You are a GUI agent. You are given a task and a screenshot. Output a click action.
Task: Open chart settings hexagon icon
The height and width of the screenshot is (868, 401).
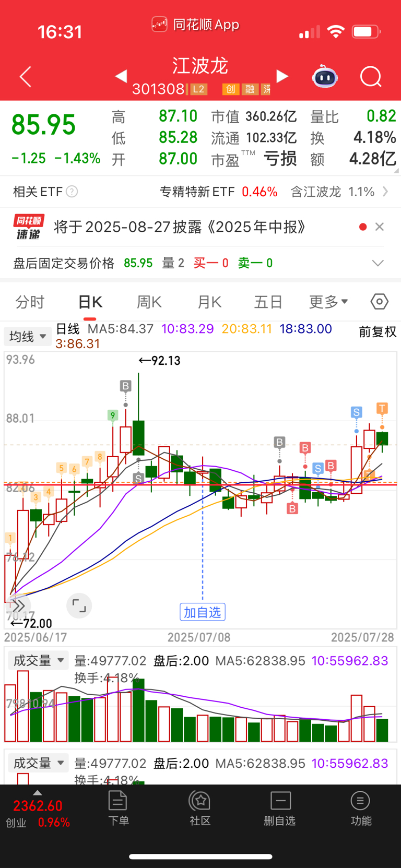pos(380,301)
